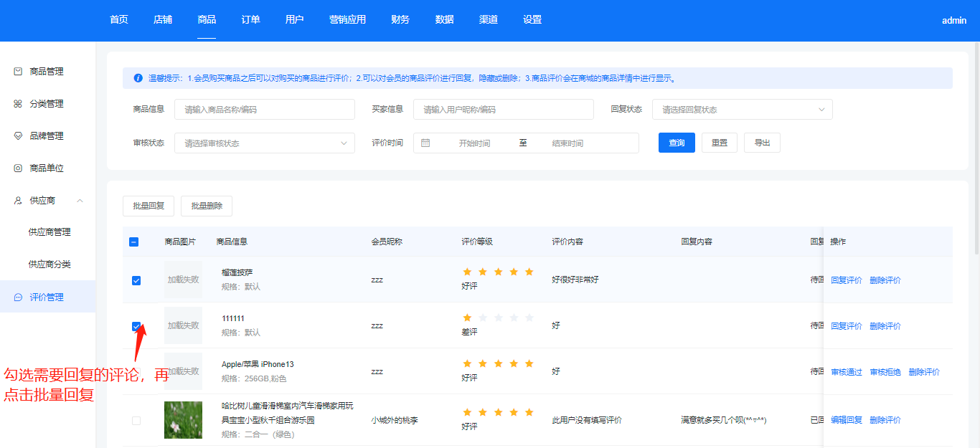Open the 审核状态 dropdown
The width and height of the screenshot is (980, 448).
[x=265, y=143]
